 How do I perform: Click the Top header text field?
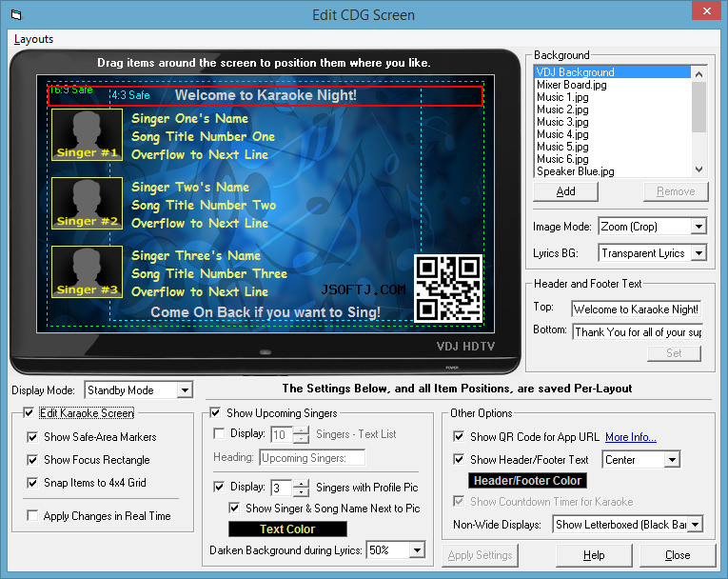(x=636, y=309)
